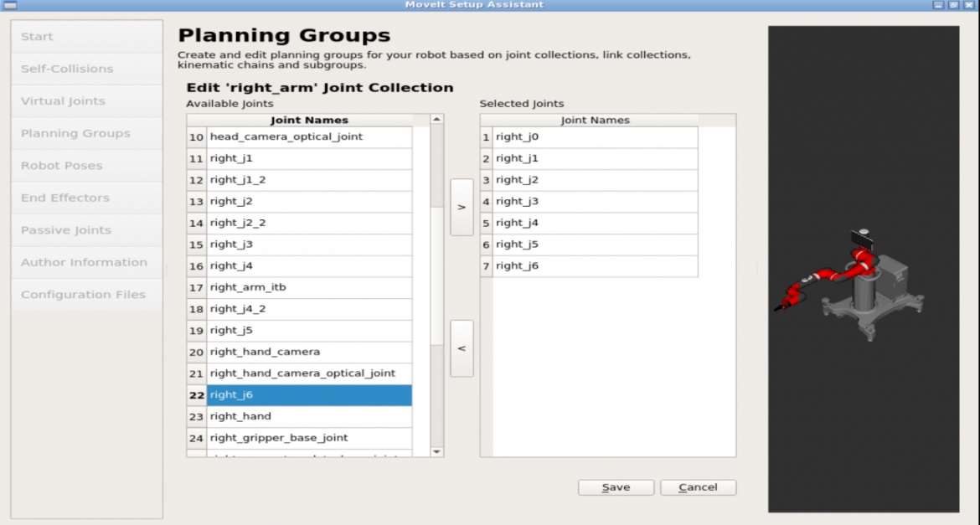
Task: Go to End Effectors section
Action: 87,198
